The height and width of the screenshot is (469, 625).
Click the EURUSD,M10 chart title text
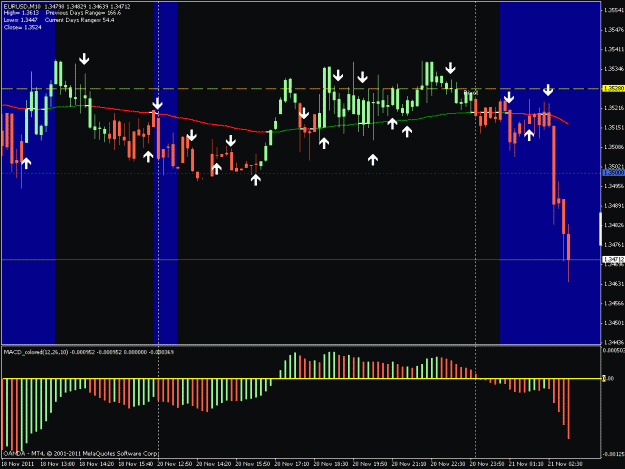[x=22, y=6]
